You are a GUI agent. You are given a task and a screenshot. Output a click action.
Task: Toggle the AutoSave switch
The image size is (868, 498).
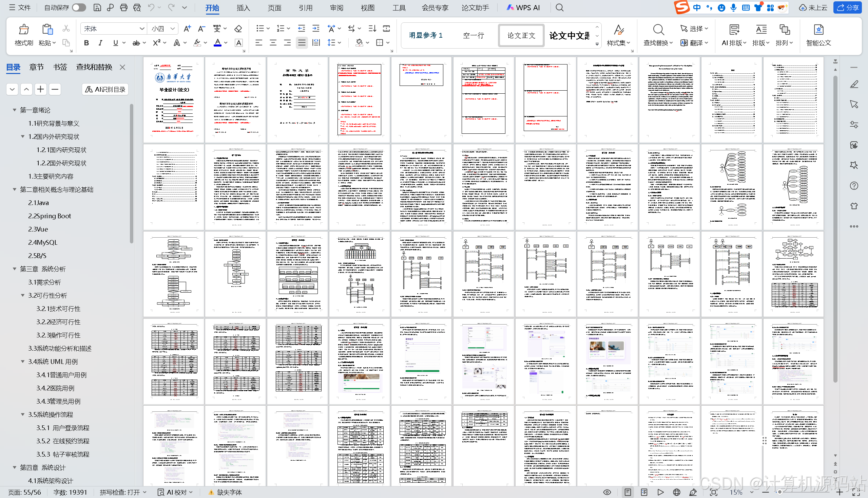79,7
